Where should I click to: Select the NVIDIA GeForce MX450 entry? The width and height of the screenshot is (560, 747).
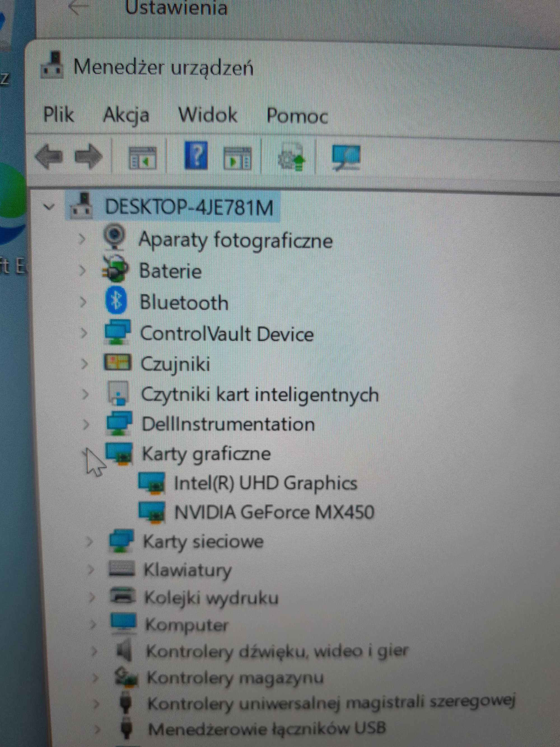pyautogui.click(x=274, y=512)
